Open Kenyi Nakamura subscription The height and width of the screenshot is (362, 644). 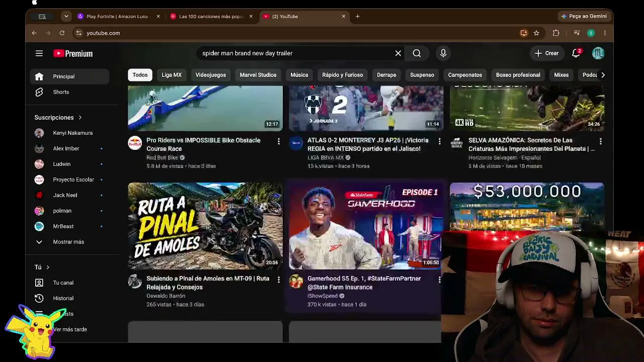click(69, 133)
